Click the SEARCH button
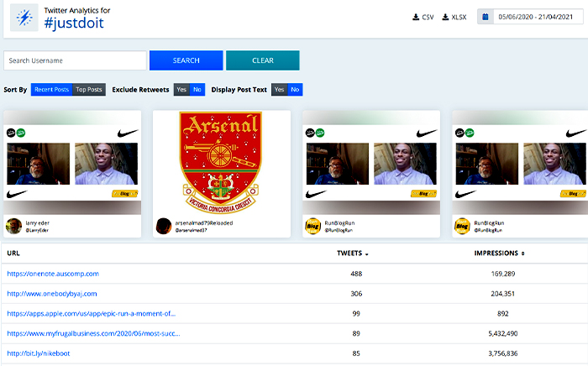This screenshot has height=366, width=588. click(186, 60)
